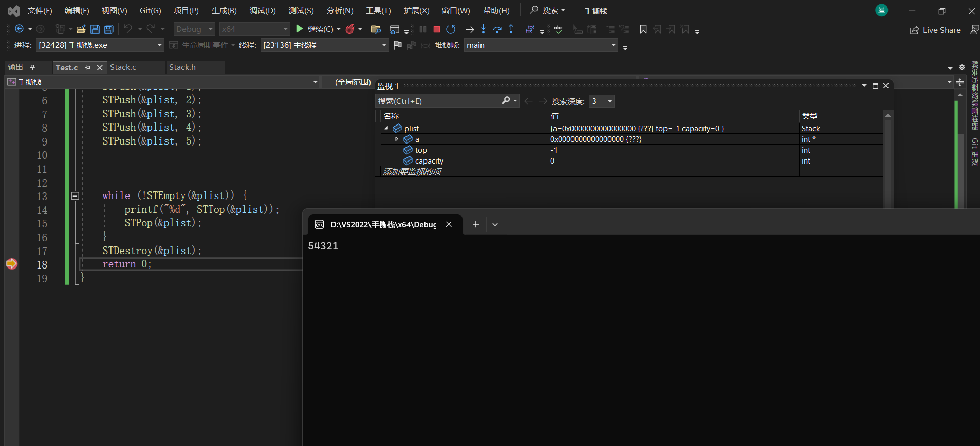Viewport: 980px width, 446px height.
Task: Click the watch panel vertical scrollbar
Action: click(x=888, y=159)
